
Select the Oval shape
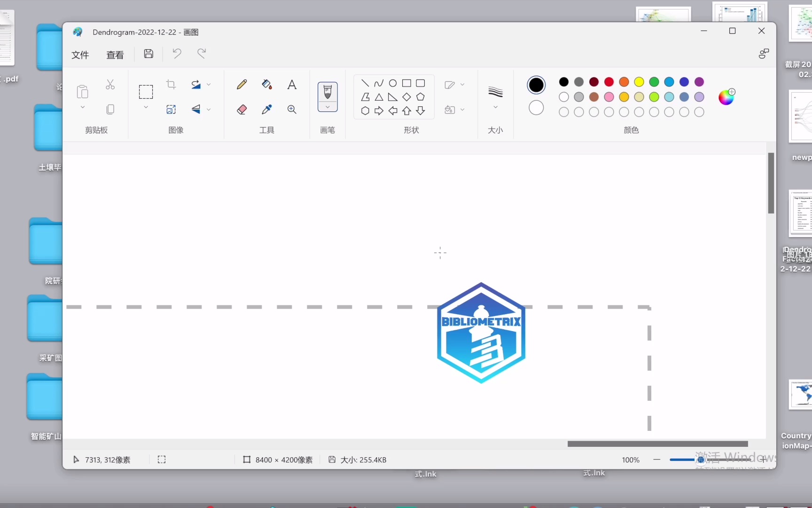[x=393, y=83]
